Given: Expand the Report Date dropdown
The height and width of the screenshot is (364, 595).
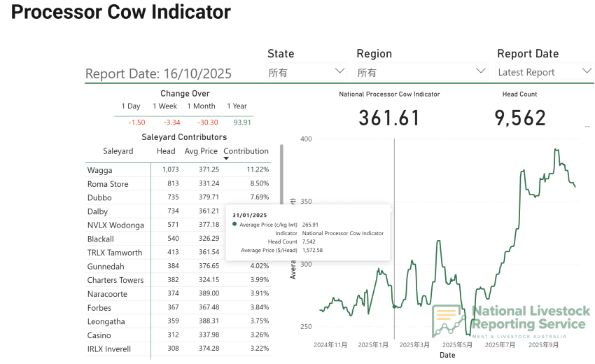Looking at the screenshot, I should click(x=545, y=71).
